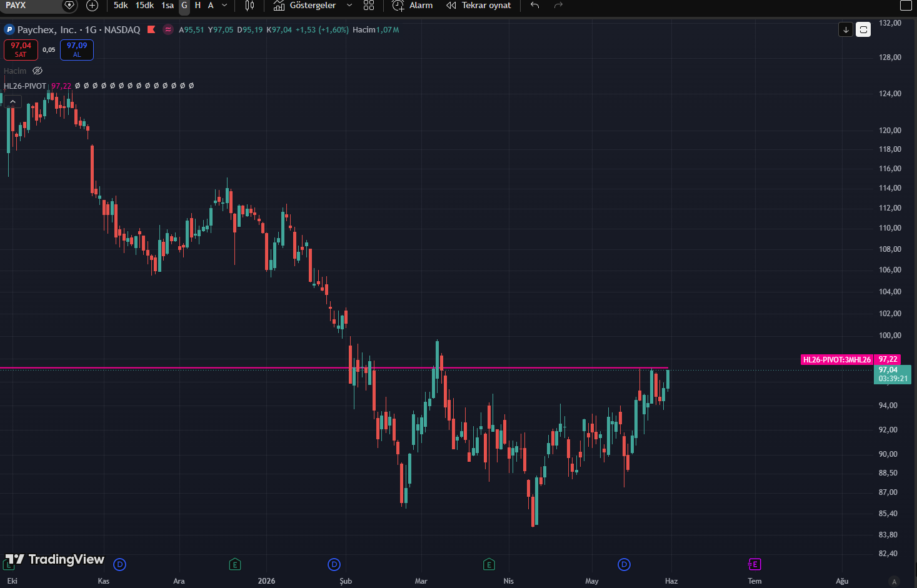Screen dimensions: 917x588
Task: Click the 0,05 spread value
Action: (x=49, y=50)
